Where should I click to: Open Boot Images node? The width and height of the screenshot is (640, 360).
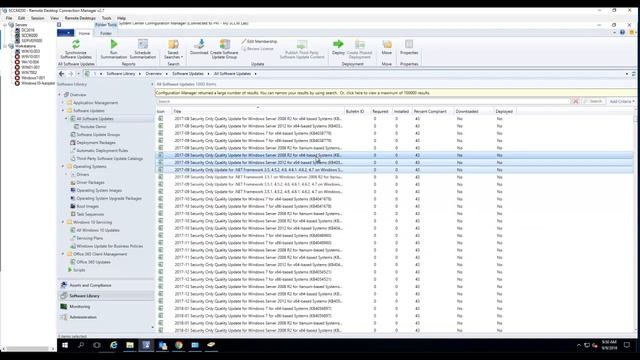87,206
